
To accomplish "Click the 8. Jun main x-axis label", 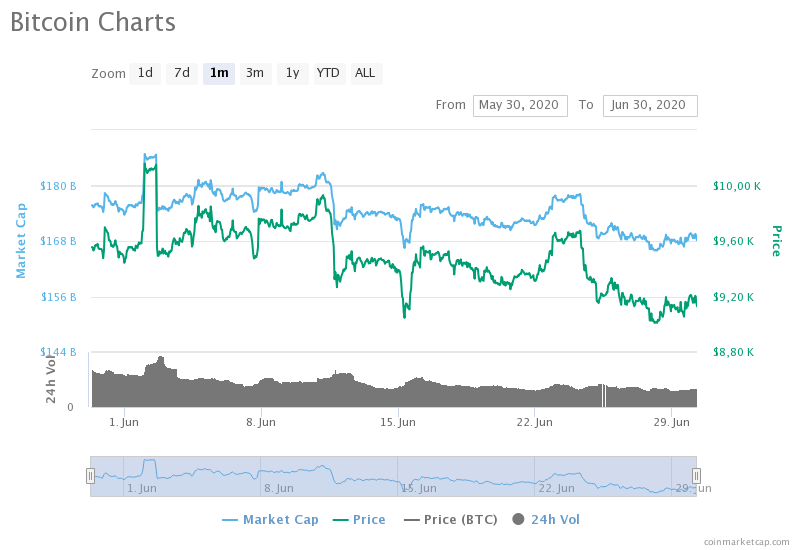I will [x=261, y=422].
